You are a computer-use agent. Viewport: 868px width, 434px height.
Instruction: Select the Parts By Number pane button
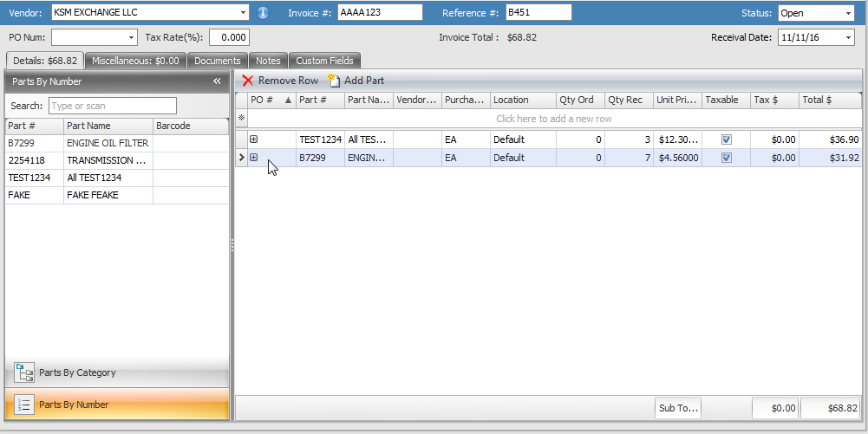coord(117,405)
